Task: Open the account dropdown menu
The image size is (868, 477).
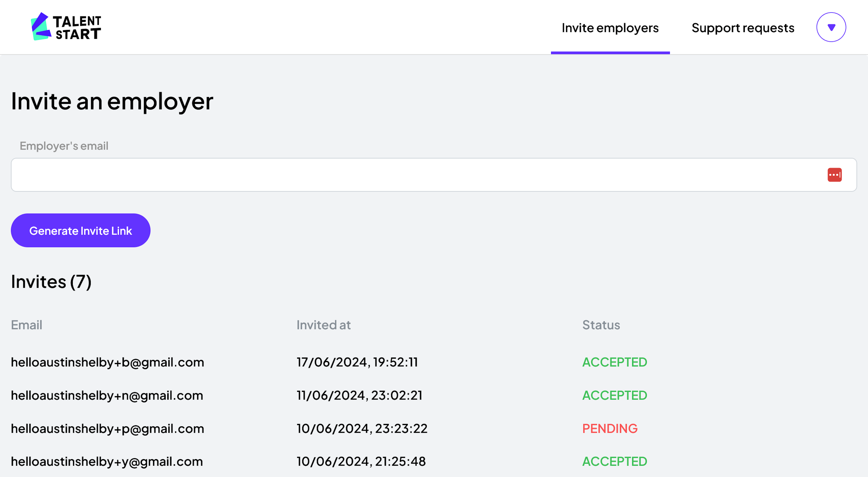Action: click(831, 27)
